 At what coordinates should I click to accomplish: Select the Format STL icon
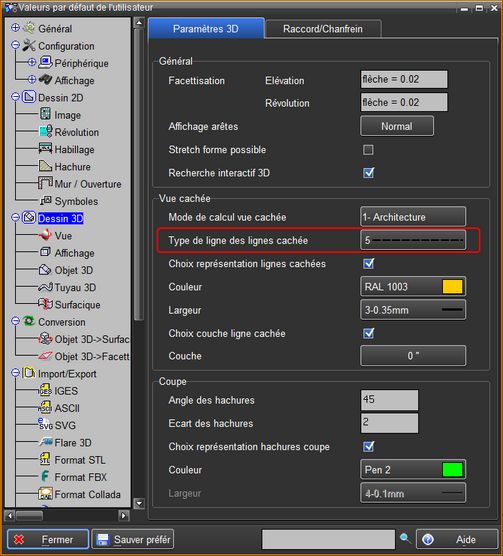(45, 459)
